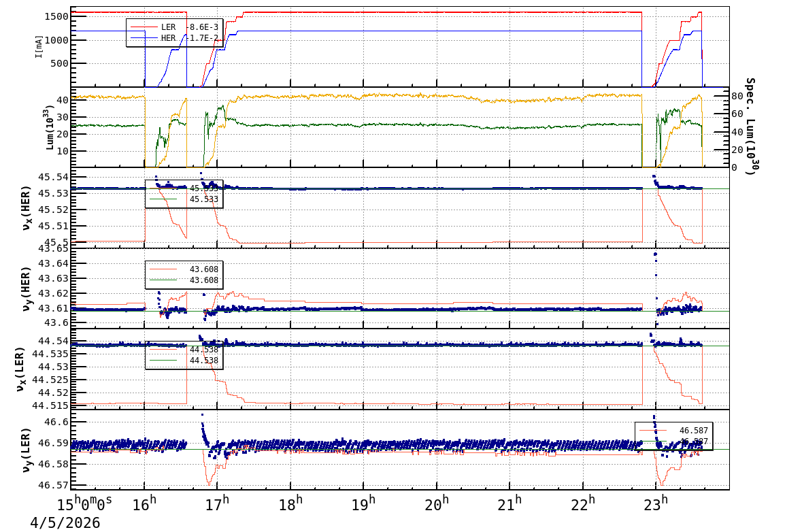
Task: Click the 500 tick on current axis
Action: coord(59,63)
